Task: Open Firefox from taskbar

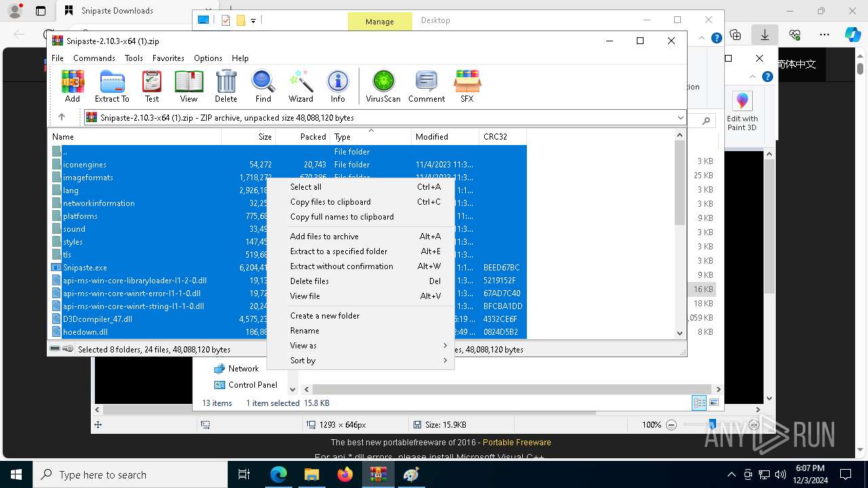Action: pyautogui.click(x=344, y=474)
